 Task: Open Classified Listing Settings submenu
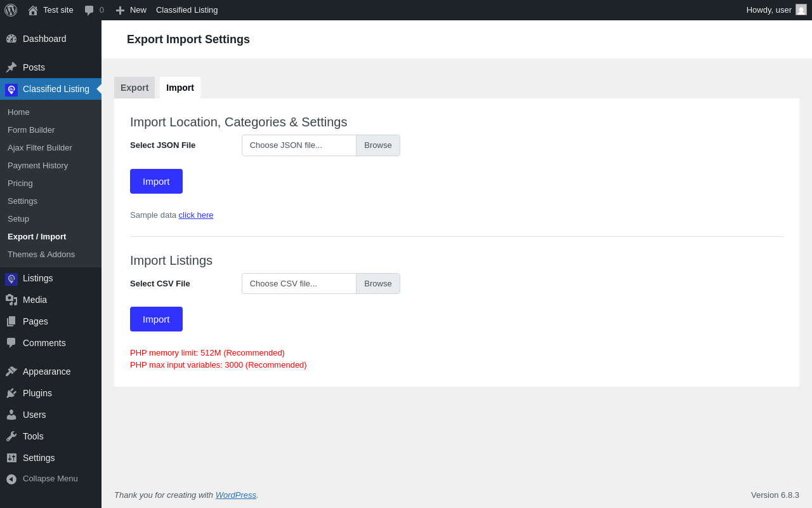[x=22, y=201]
